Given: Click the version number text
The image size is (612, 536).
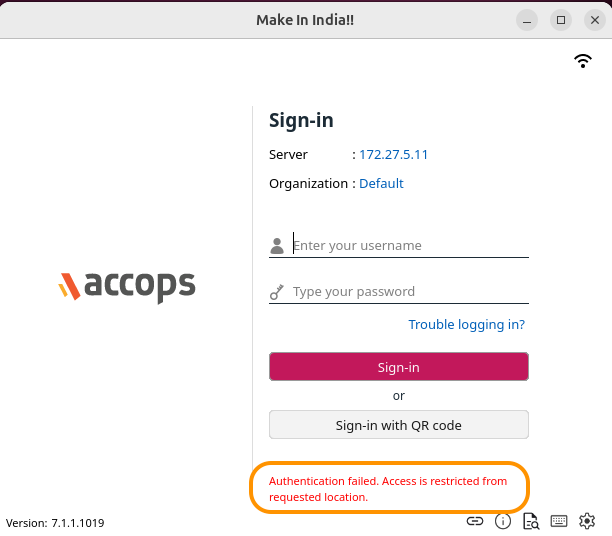Looking at the screenshot, I should click(55, 522).
